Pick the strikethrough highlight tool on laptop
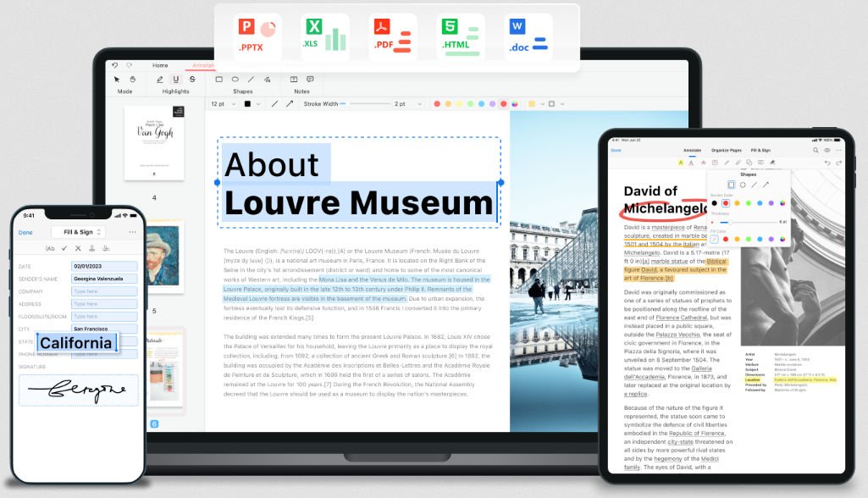Viewport: 868px width, 498px height. pos(192,80)
